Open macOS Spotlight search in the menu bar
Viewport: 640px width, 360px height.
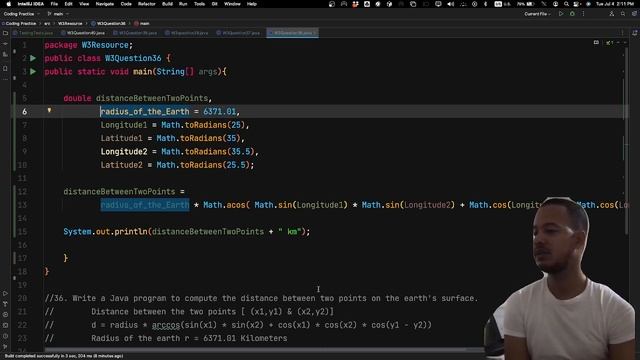(566, 4)
